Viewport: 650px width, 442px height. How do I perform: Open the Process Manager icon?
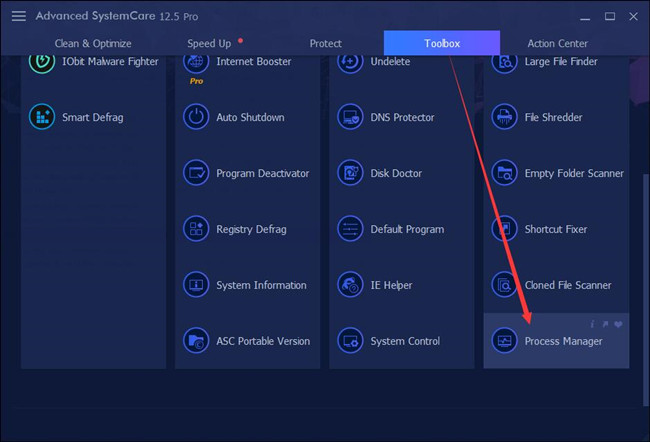(504, 341)
